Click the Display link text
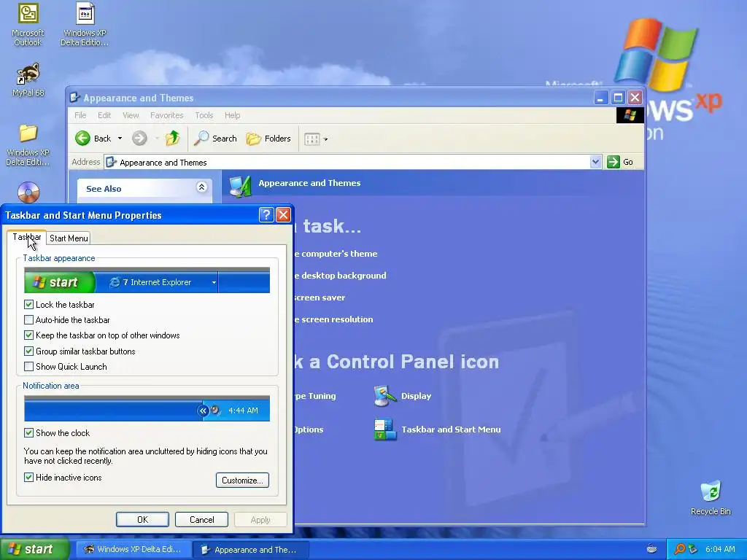747x560 pixels. coord(416,396)
